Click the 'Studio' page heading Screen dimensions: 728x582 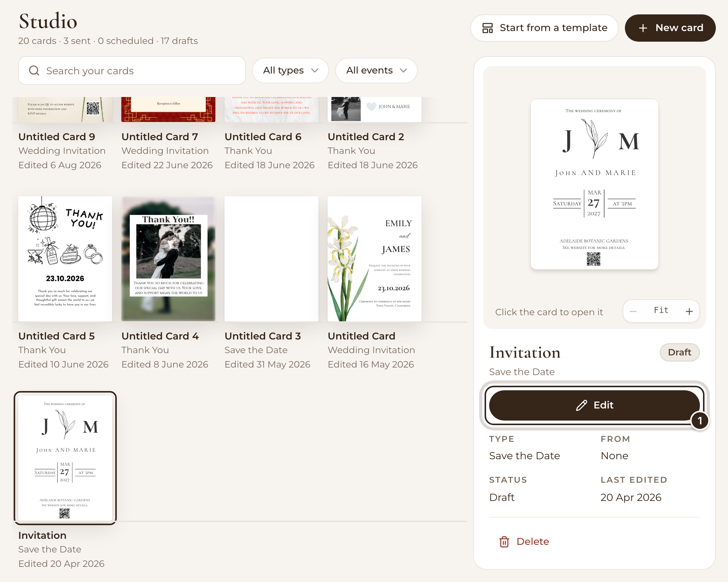[x=48, y=21]
